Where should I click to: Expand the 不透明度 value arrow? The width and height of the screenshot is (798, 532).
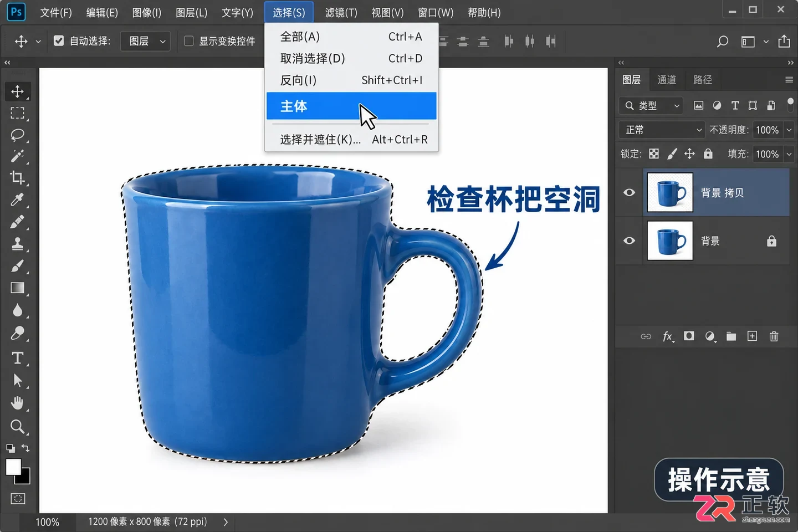coord(789,130)
